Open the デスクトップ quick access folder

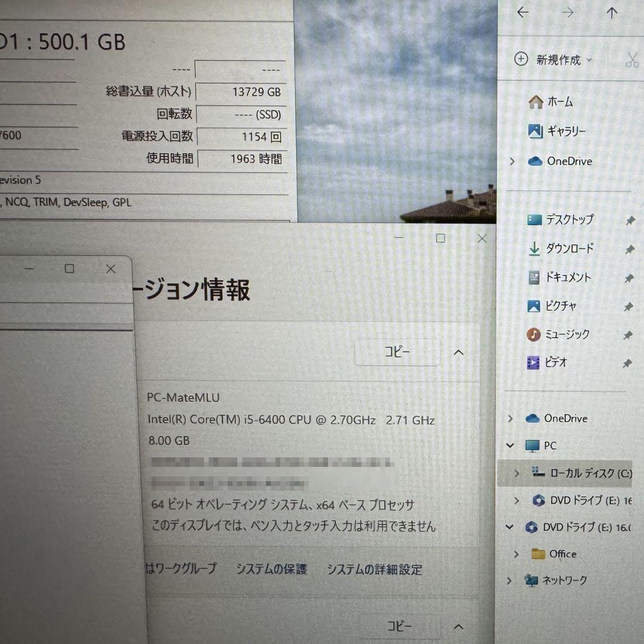click(560, 219)
